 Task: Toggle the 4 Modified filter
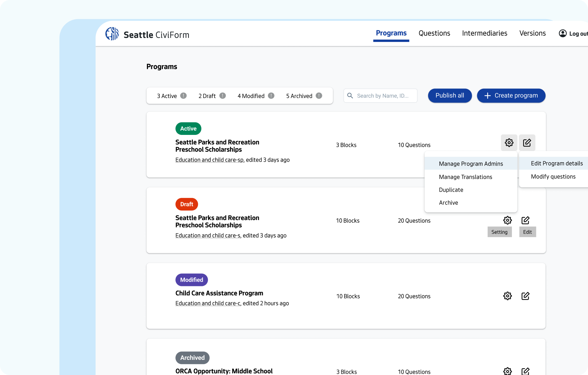click(251, 96)
